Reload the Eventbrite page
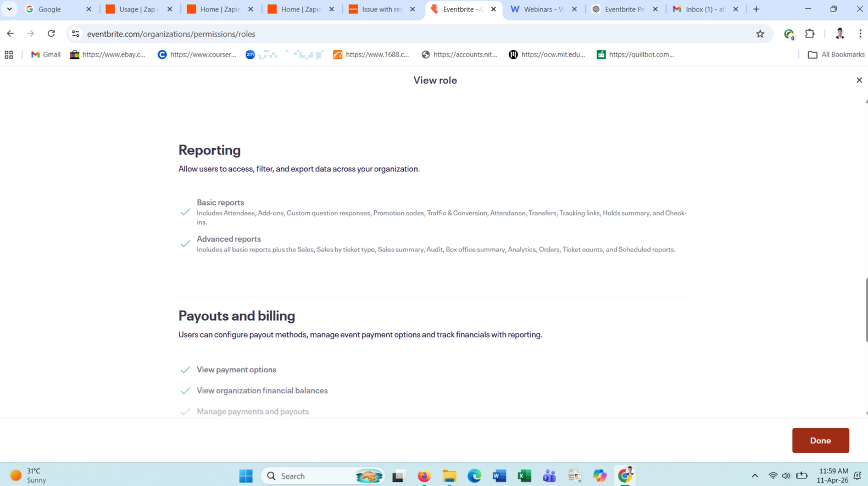Image resolution: width=868 pixels, height=486 pixels. tap(51, 34)
